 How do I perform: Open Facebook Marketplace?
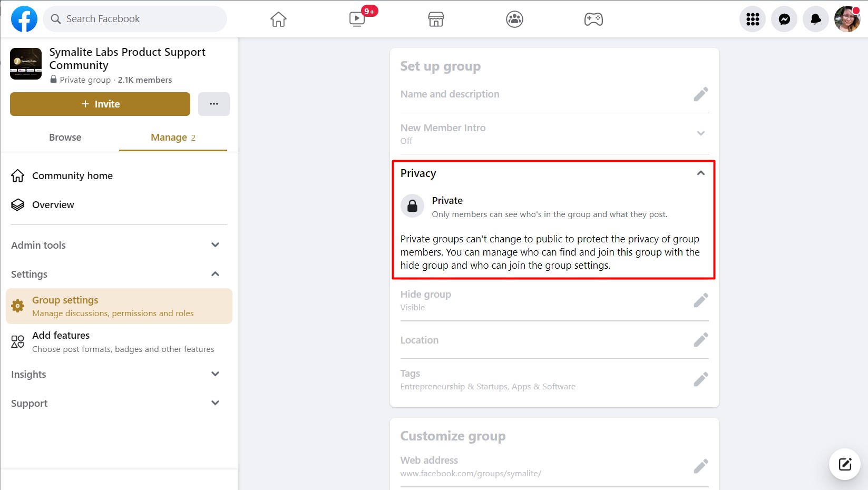436,19
